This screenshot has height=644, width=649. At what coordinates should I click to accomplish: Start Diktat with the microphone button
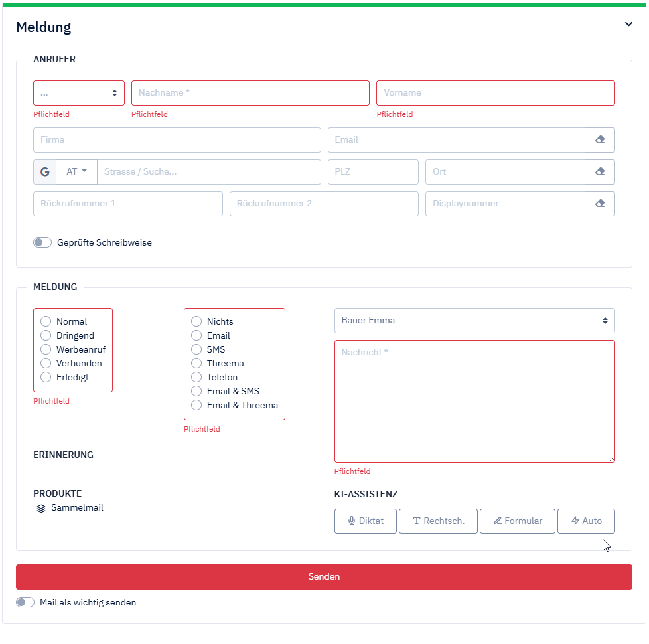tap(366, 521)
